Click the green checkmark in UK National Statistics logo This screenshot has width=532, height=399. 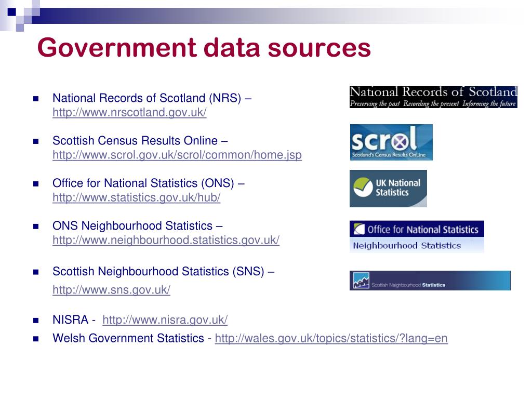[x=363, y=187]
